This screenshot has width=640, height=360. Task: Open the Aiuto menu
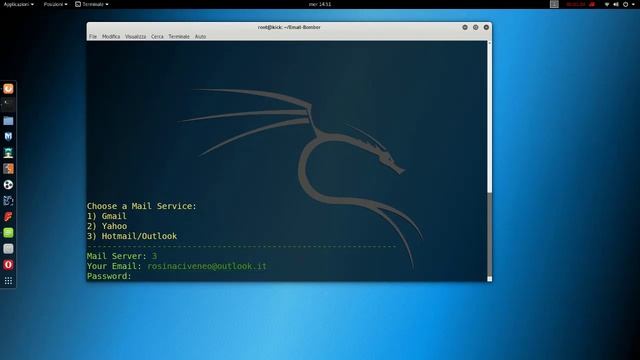tap(200, 36)
